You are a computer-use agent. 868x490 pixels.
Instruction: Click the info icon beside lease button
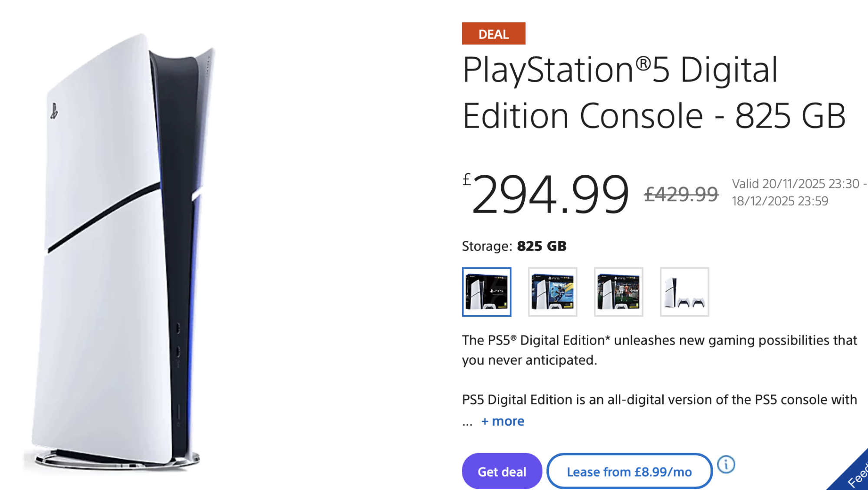726,464
